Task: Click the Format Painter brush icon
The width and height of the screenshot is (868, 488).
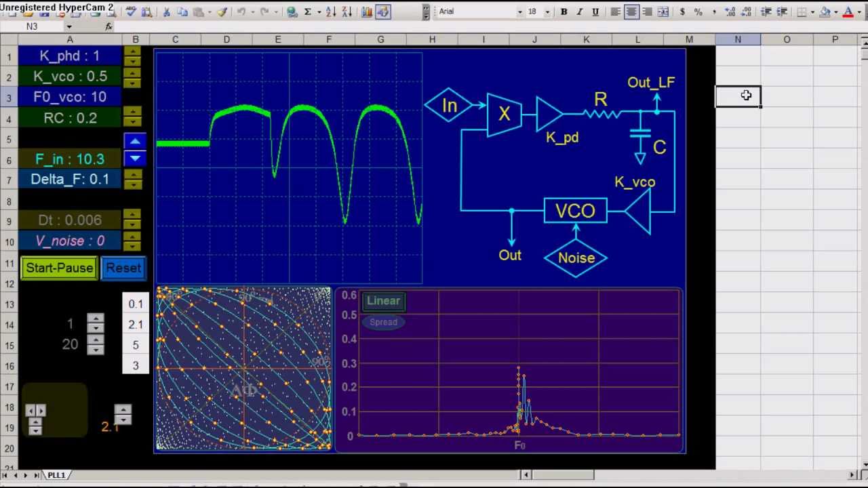Action: click(x=222, y=12)
